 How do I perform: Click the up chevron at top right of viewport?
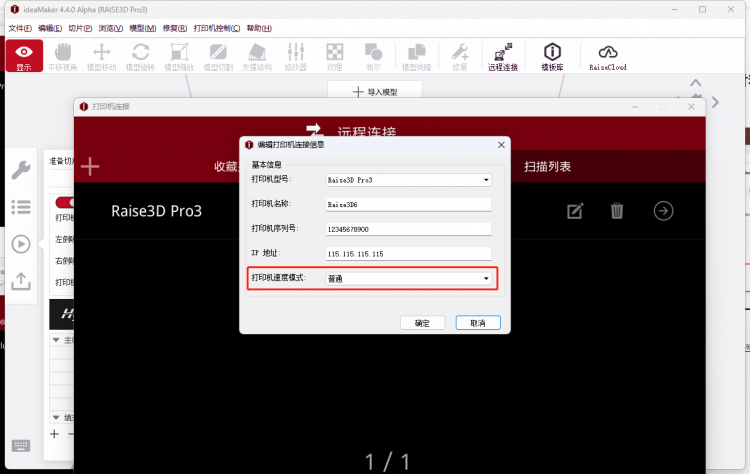(x=695, y=83)
